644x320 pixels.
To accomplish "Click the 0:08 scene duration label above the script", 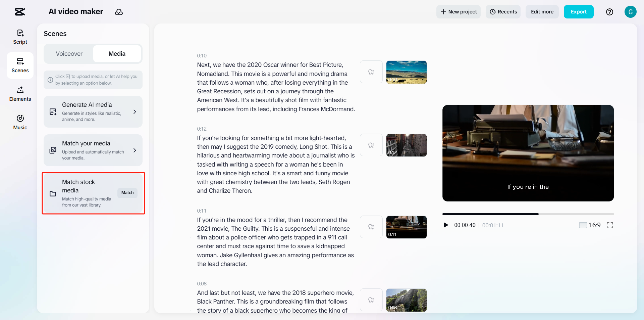I will click(x=202, y=283).
